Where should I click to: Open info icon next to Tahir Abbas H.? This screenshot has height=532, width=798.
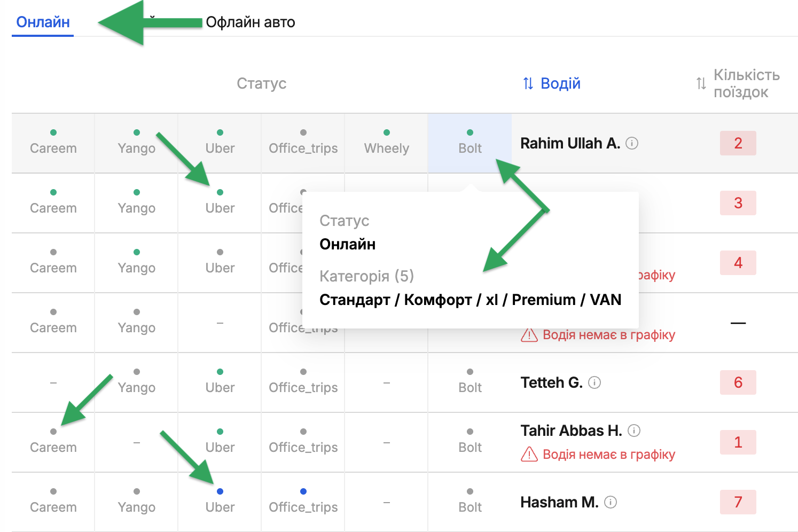pos(634,431)
